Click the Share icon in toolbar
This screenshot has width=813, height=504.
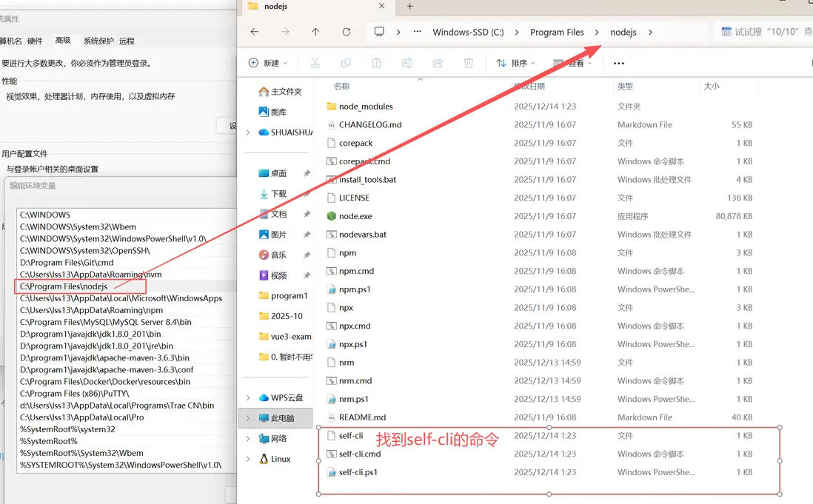[x=438, y=63]
